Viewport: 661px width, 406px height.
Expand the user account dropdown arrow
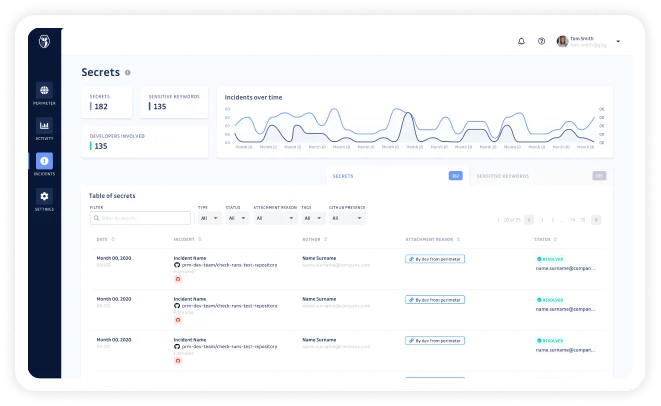point(618,41)
